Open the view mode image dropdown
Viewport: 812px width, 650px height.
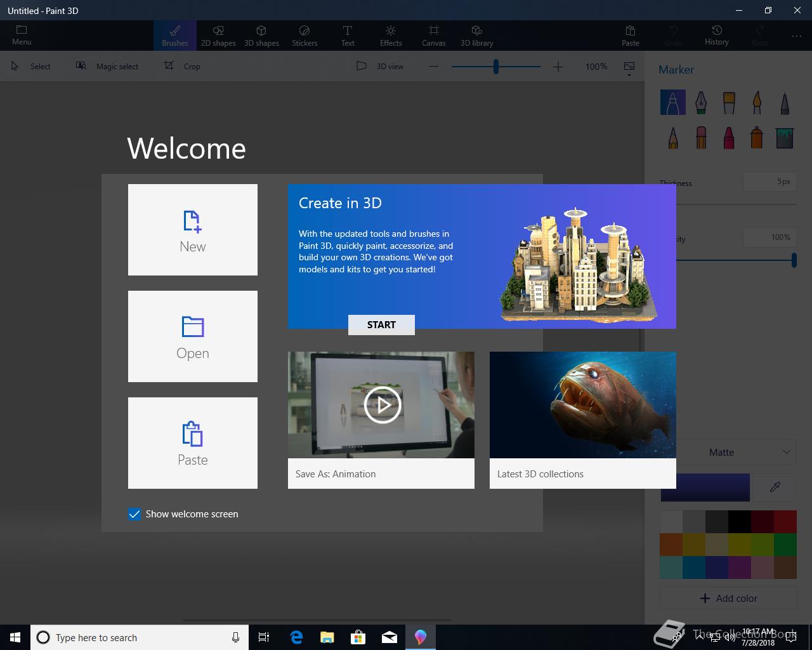coord(629,68)
